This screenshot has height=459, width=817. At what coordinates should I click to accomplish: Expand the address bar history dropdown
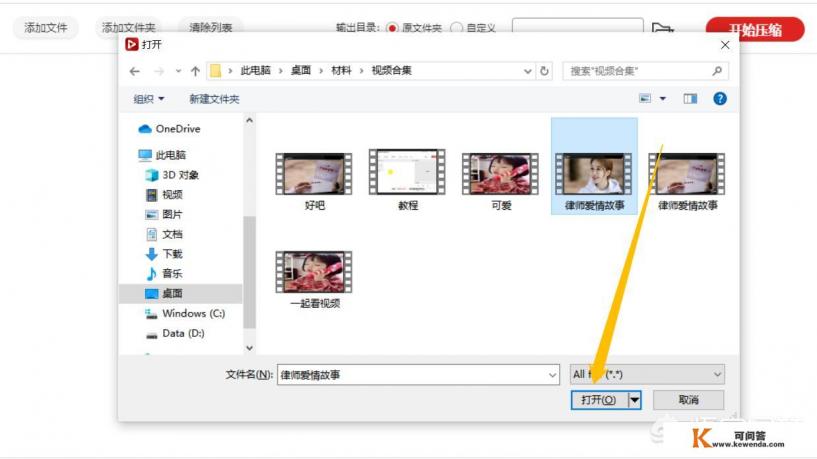[x=527, y=71]
